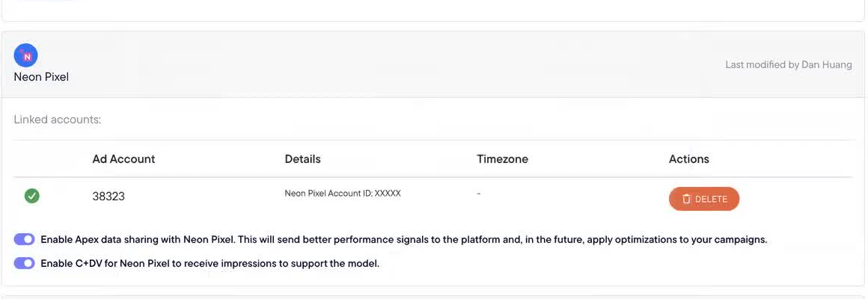This screenshot has width=868, height=299.
Task: Delete the linked ad account 38323
Action: (704, 199)
